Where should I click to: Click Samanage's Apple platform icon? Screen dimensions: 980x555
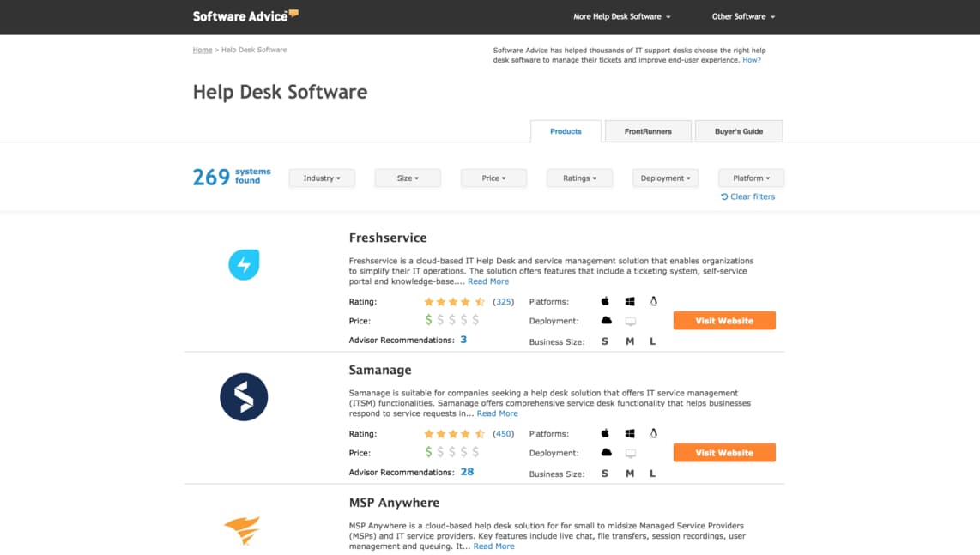[x=605, y=433]
